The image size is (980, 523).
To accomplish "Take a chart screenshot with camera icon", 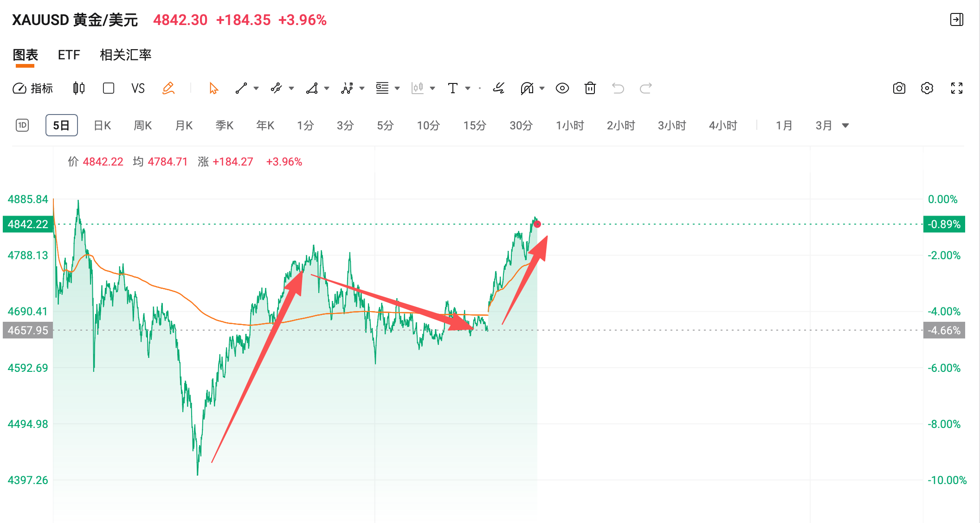I will coord(898,88).
